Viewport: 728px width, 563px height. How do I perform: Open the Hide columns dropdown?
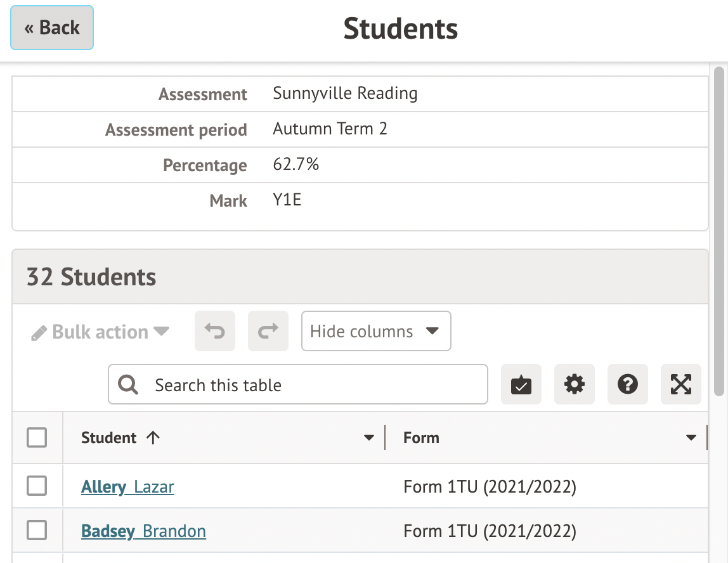point(376,331)
